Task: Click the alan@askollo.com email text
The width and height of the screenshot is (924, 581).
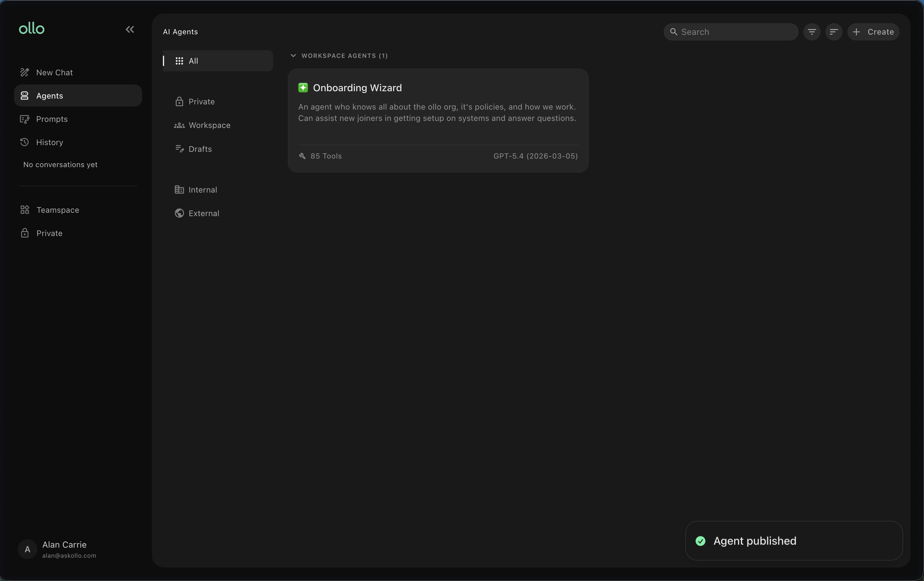Action: 69,556
